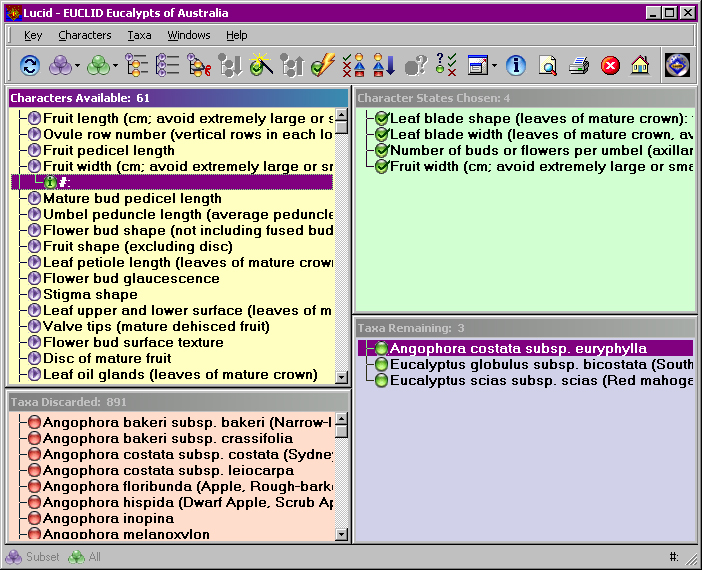The image size is (702, 570).
Task: Expand the Stigma shape character
Action: (34, 294)
